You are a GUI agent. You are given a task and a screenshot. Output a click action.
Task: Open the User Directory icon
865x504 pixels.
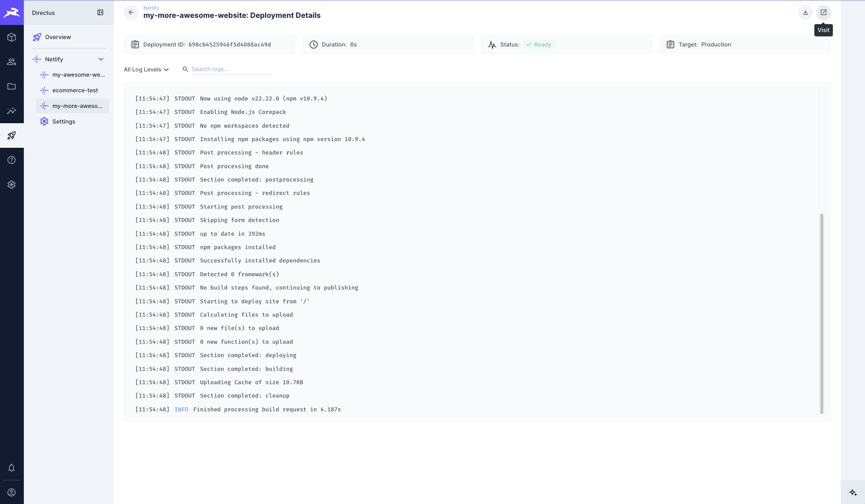(x=12, y=62)
